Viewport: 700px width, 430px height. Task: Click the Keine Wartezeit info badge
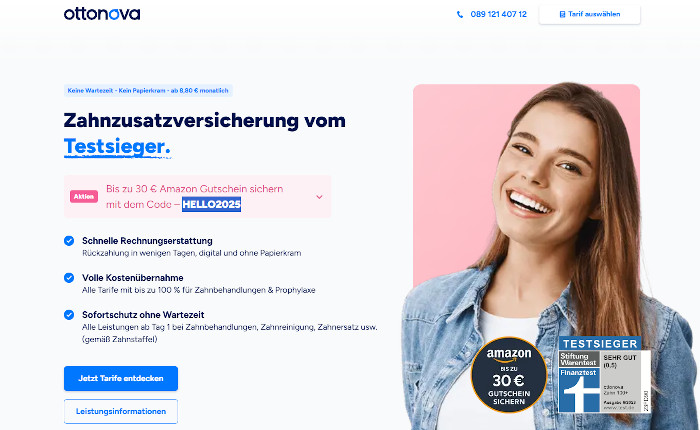click(x=148, y=91)
